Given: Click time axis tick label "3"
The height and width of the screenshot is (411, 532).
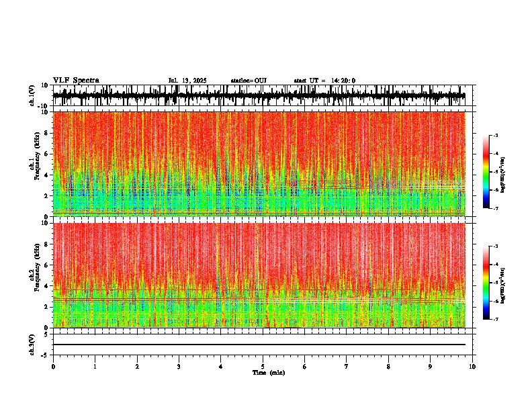Looking at the screenshot, I should 179,367.
